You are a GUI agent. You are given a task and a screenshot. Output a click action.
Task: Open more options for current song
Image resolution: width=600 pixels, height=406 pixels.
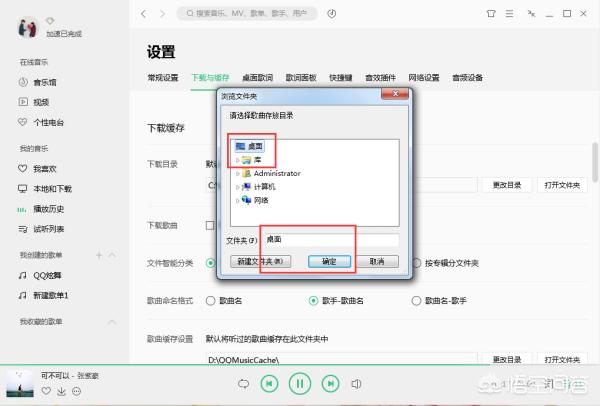[x=77, y=391]
